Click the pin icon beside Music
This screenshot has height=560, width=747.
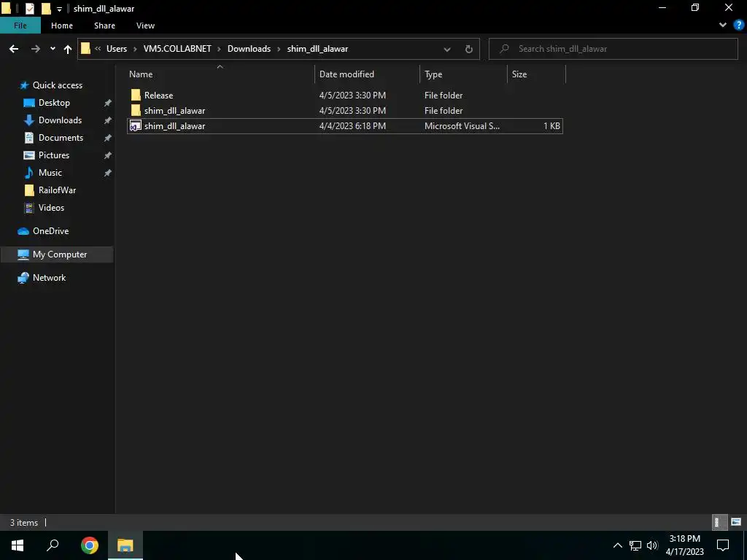[108, 173]
